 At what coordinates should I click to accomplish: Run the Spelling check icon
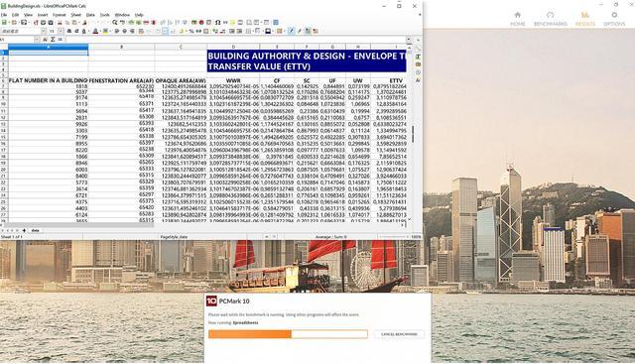(x=122, y=22)
